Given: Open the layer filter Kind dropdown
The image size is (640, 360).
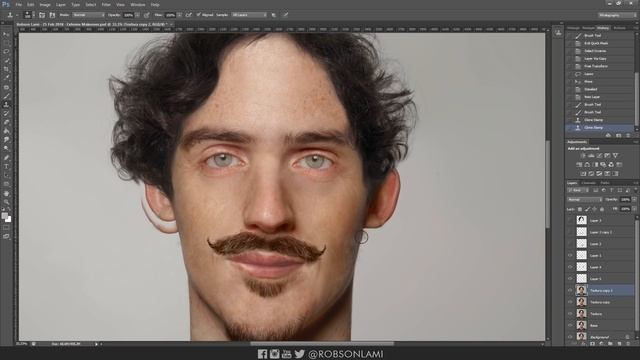Looking at the screenshot, I should point(578,191).
